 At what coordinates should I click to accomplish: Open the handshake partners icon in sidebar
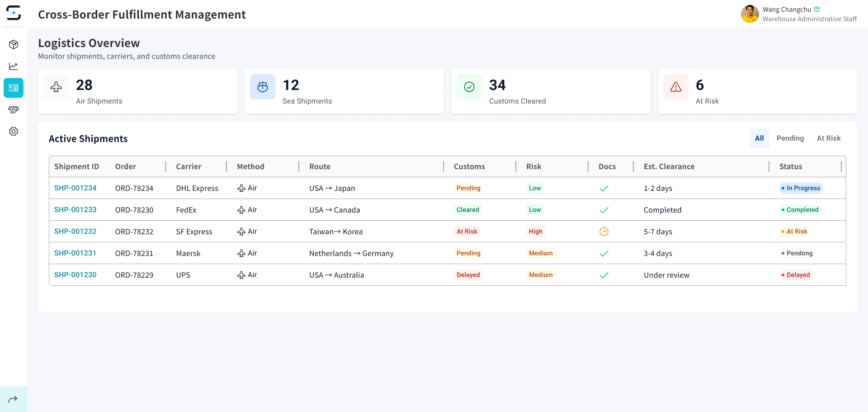point(14,109)
